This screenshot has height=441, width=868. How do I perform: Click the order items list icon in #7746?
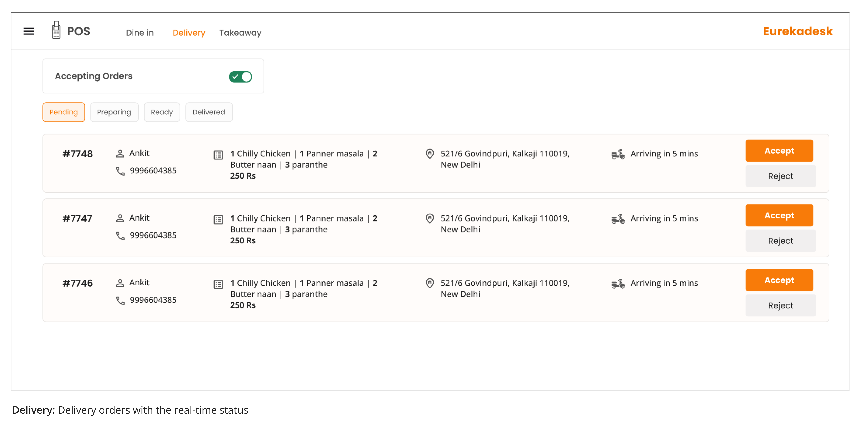coord(218,284)
